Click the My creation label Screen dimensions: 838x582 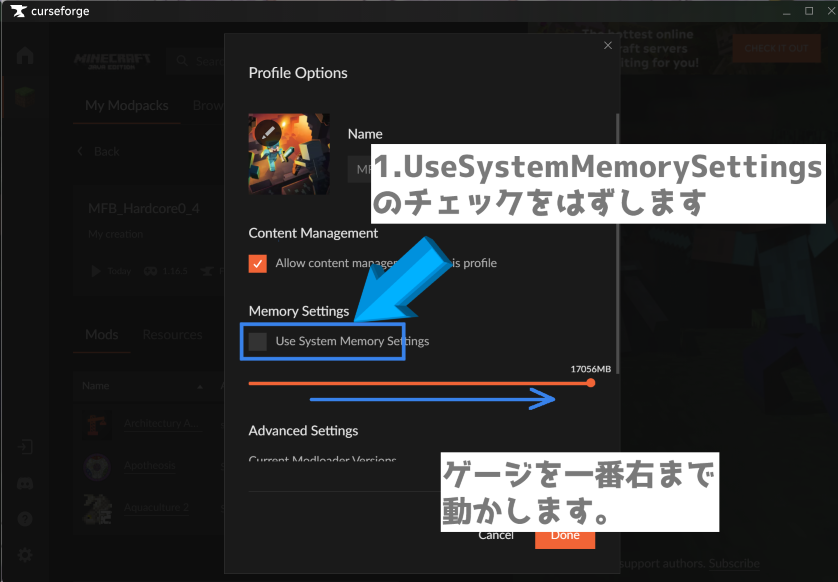tap(116, 234)
